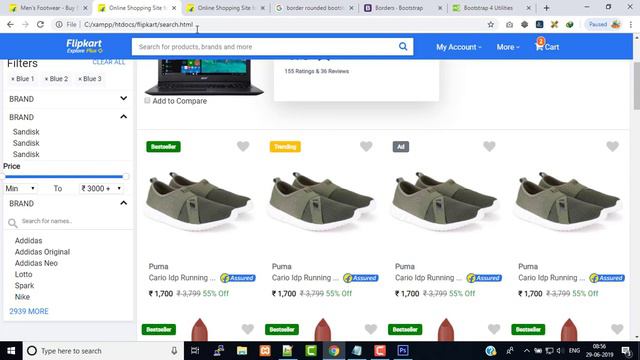
Task: Open Photoshop from the taskbar
Action: click(x=402, y=351)
